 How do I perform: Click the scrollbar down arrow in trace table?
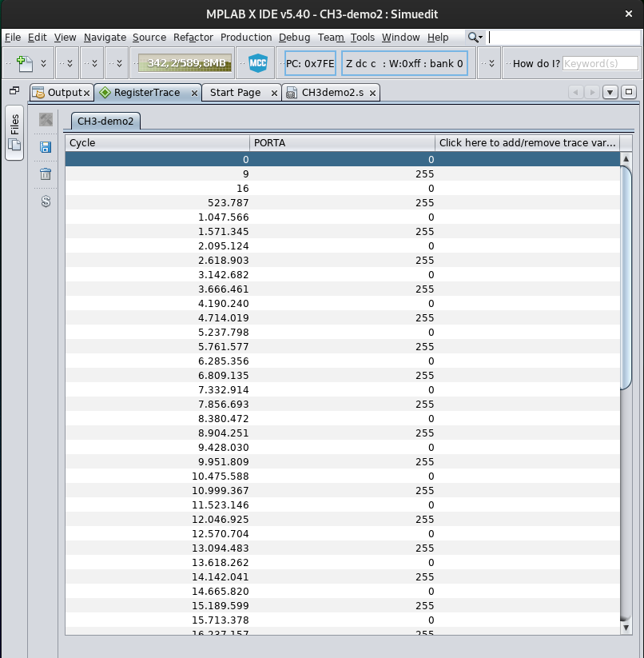tap(626, 628)
